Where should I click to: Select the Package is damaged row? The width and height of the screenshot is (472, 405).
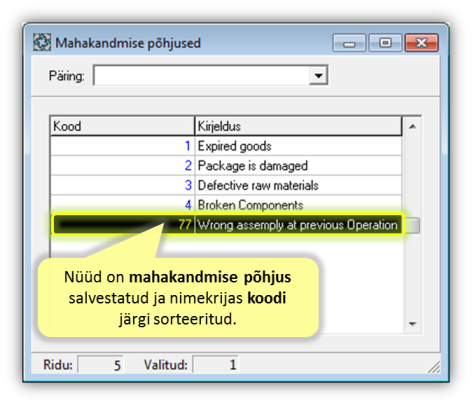tap(226, 166)
